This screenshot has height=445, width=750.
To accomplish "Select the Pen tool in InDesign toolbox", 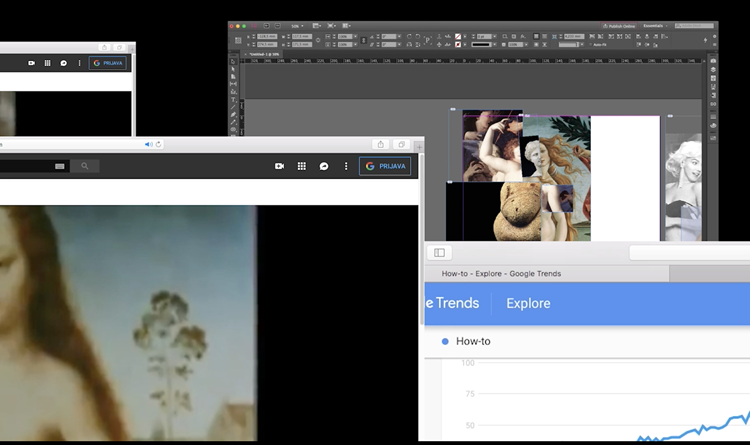I will click(x=233, y=115).
